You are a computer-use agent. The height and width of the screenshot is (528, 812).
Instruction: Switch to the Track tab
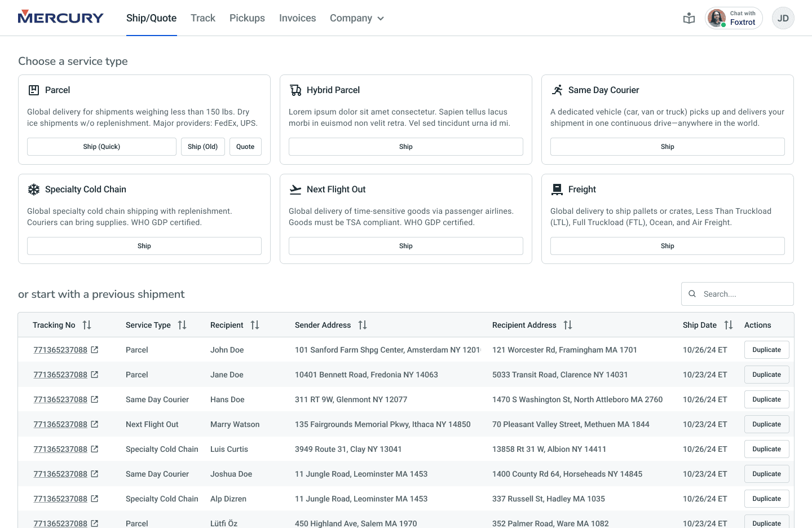[x=203, y=18]
